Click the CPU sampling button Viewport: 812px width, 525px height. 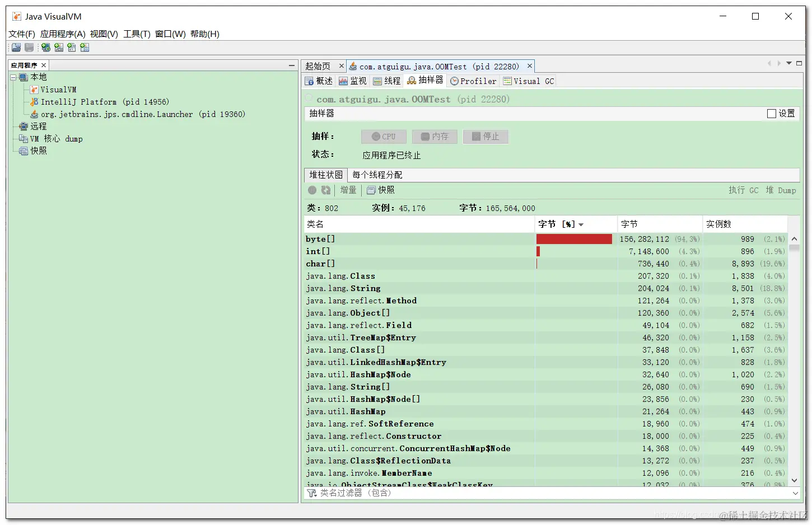(384, 137)
